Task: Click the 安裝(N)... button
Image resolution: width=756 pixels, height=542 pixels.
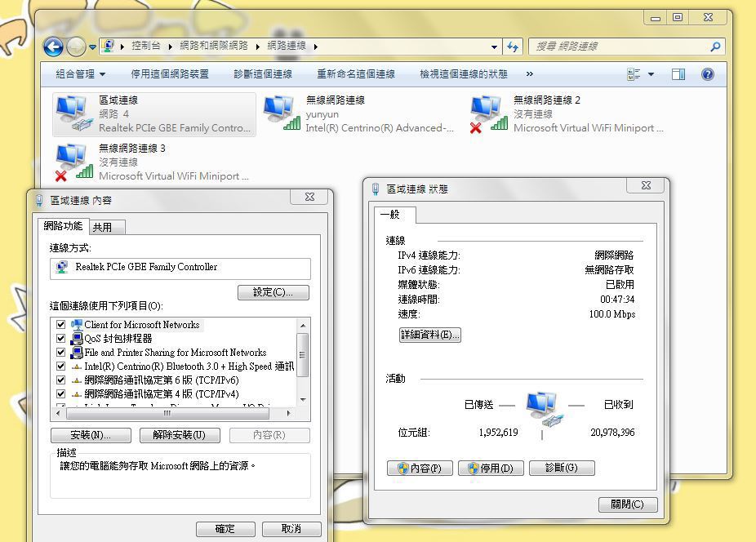Action: tap(91, 435)
